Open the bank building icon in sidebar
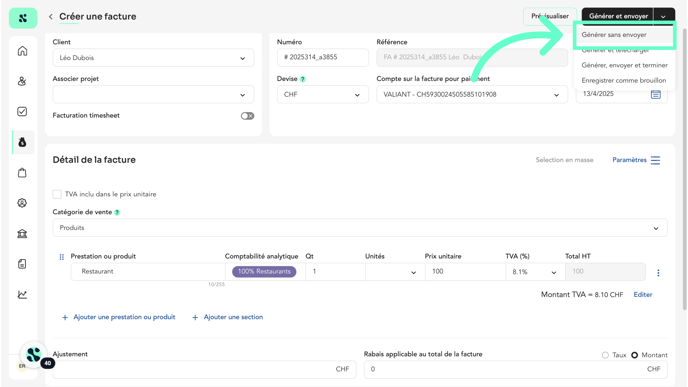688x387 pixels. tap(22, 233)
